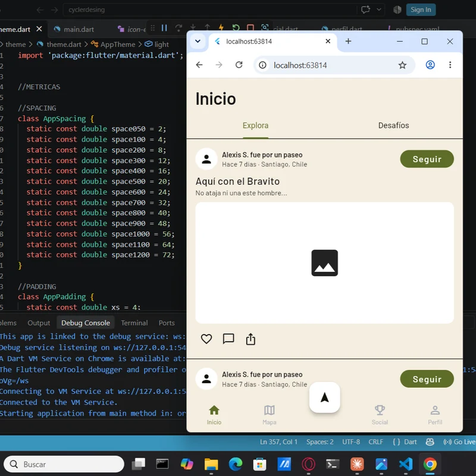Grab the debug toolbar drag handle
Screen dimensions: 476x476
click(x=153, y=28)
